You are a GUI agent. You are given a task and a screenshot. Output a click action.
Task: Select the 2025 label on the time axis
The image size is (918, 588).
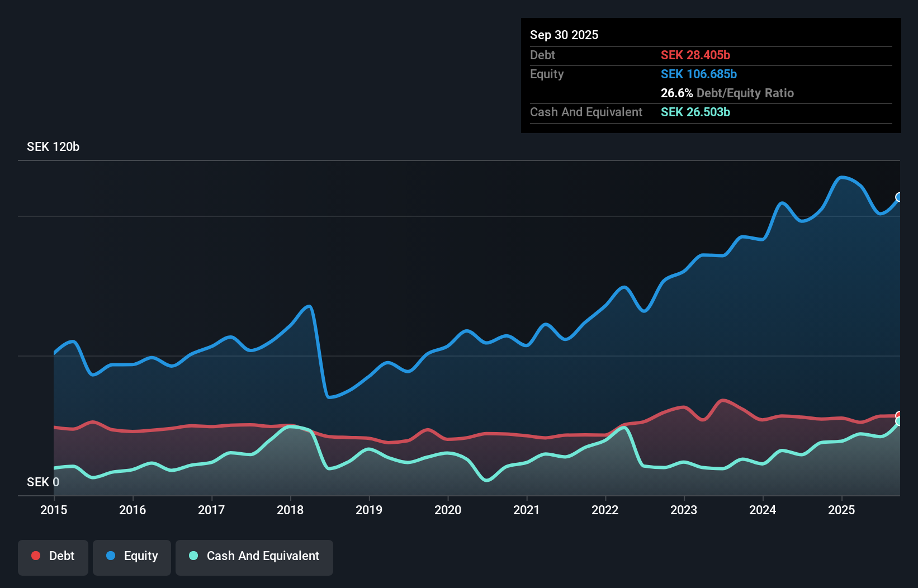coord(842,510)
